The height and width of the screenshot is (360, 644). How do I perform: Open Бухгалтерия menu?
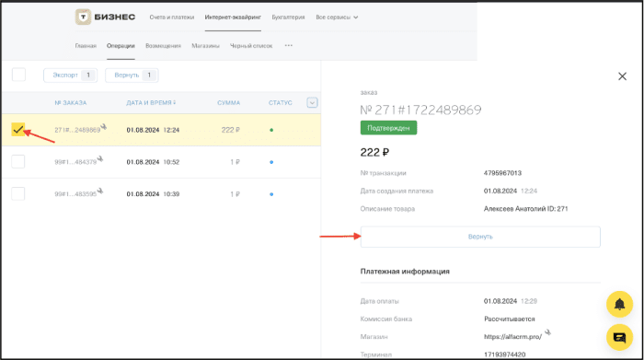(x=288, y=17)
